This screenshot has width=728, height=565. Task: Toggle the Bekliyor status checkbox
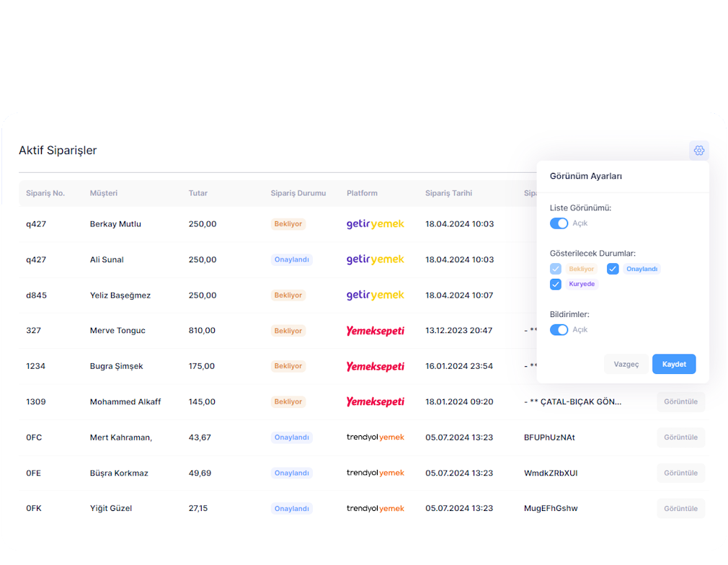556,269
